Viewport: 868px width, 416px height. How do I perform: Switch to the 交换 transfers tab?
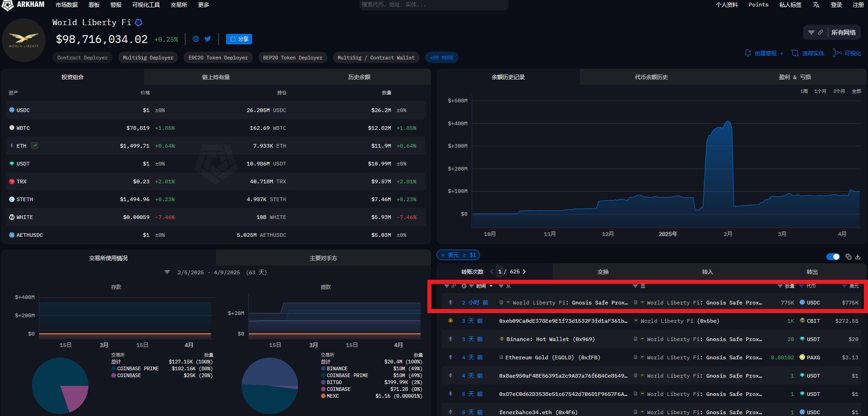[603, 272]
